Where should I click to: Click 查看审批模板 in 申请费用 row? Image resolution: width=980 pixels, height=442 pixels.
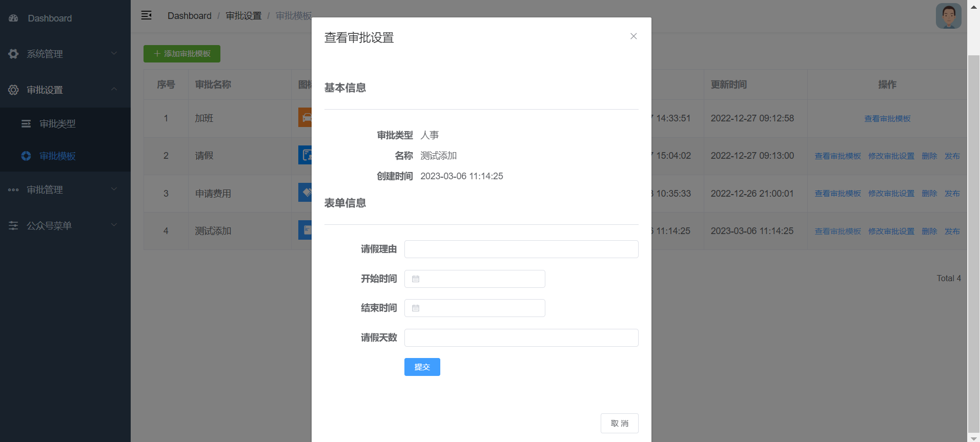[x=838, y=193]
